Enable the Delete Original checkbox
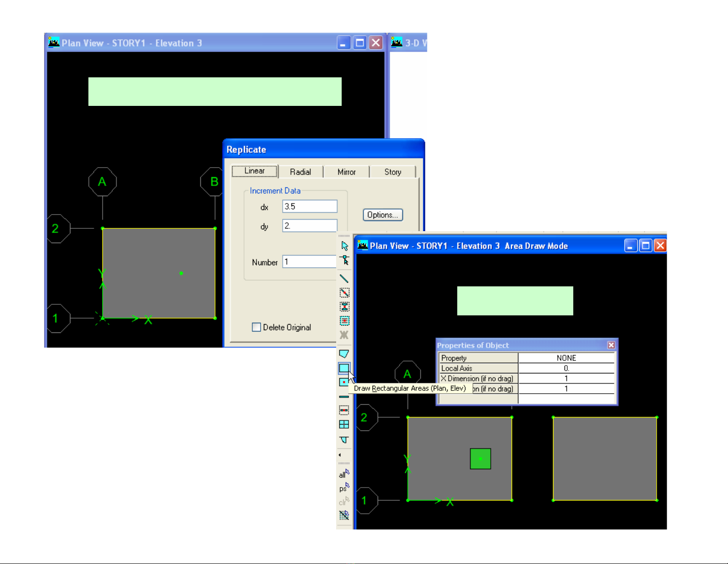The height and width of the screenshot is (564, 728). (256, 327)
